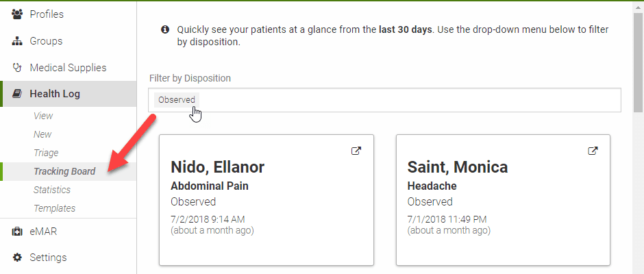644x274 pixels.
Task: Click the vertical scrollbar thumb
Action: (639, 62)
